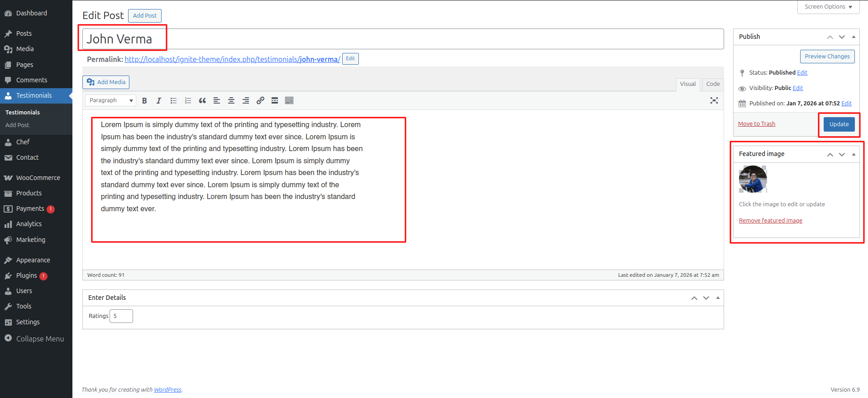
Task: Click the Move to Trash link
Action: (x=756, y=124)
